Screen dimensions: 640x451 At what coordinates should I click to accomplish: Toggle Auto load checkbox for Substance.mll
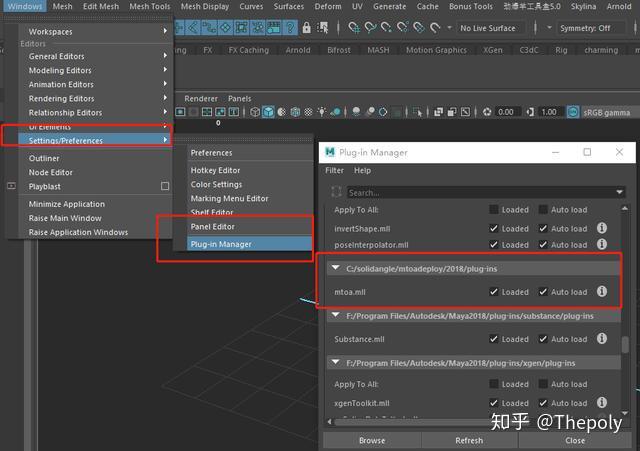pos(543,339)
